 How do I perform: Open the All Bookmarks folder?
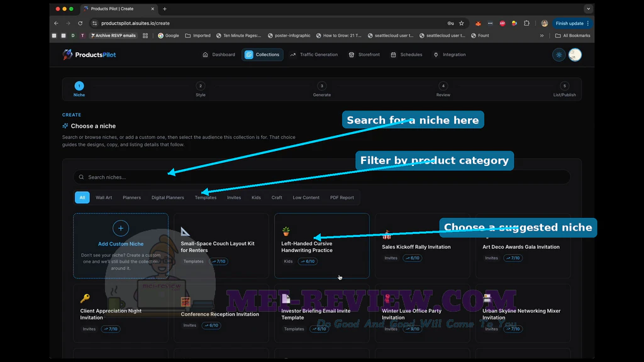(x=572, y=36)
